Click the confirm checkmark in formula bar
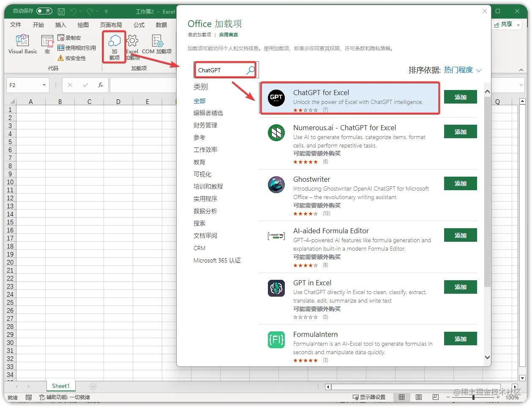The height and width of the screenshot is (407, 532). point(85,85)
